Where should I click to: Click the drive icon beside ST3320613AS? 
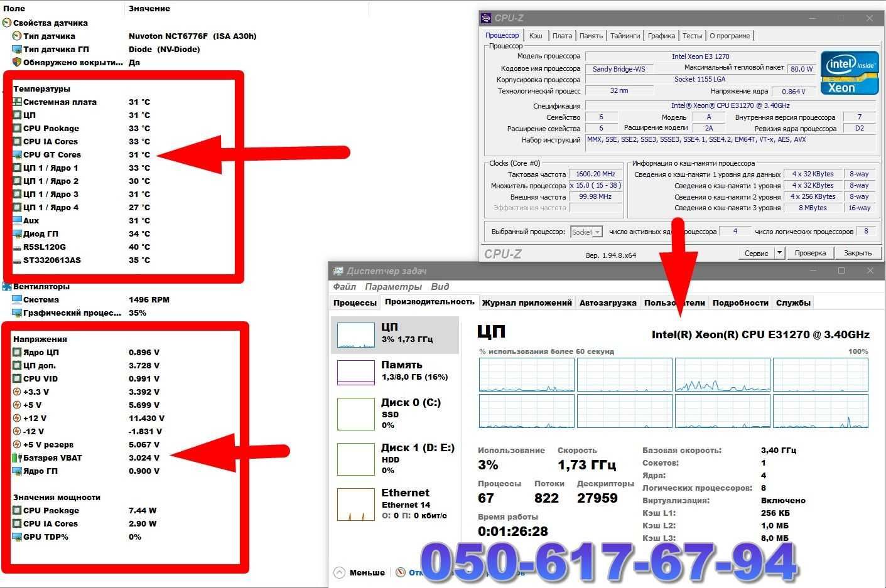[x=17, y=260]
